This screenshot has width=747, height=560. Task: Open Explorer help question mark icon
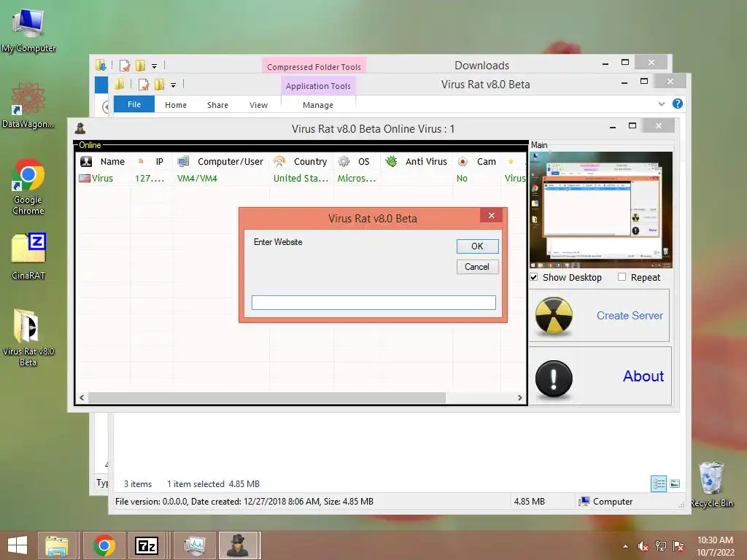[x=678, y=104]
